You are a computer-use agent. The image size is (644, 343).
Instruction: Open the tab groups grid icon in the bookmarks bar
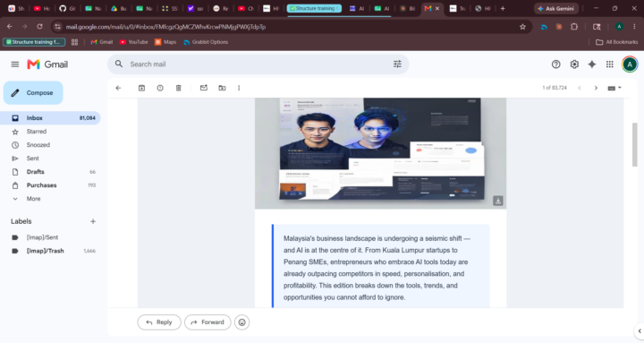pyautogui.click(x=74, y=42)
